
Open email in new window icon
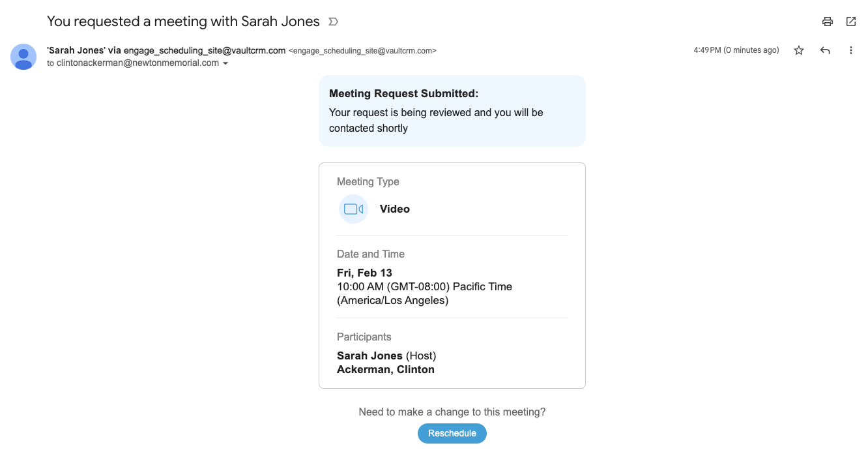coord(851,22)
